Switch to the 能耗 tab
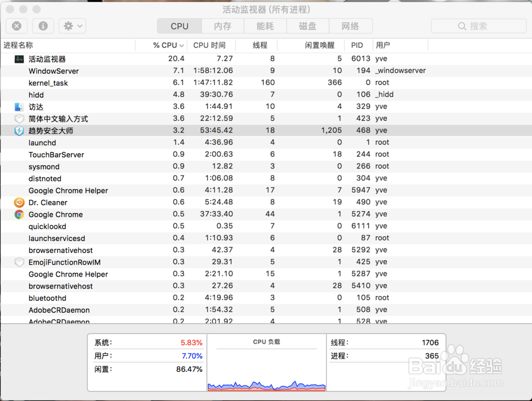532x401 pixels. point(265,26)
